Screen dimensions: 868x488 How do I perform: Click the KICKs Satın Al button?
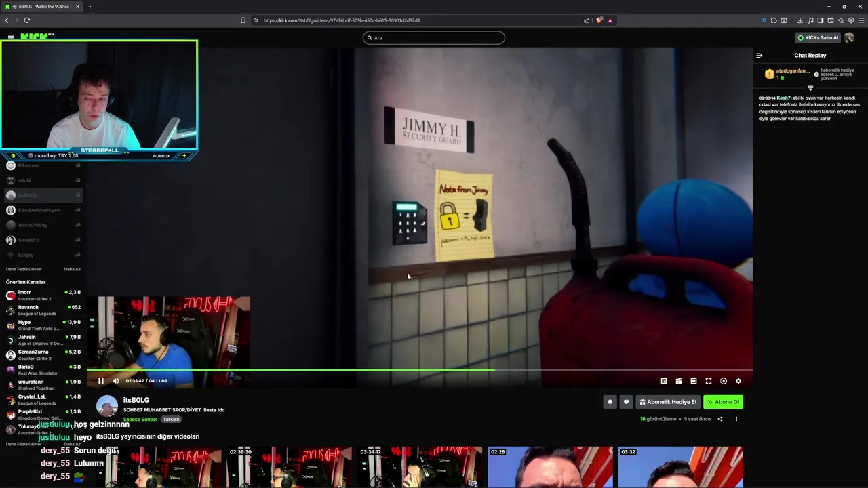[x=818, y=38]
